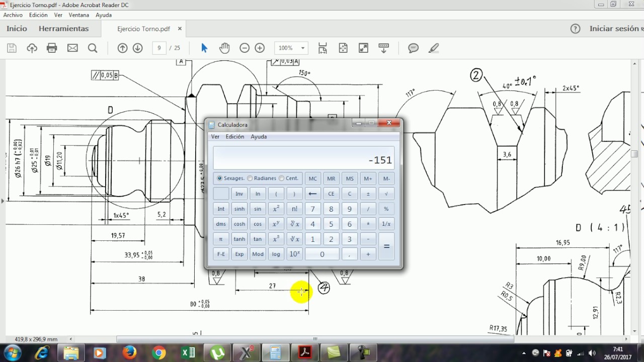Viewport: 644px width, 362px height.
Task: Click the page number field
Action: (x=159, y=48)
